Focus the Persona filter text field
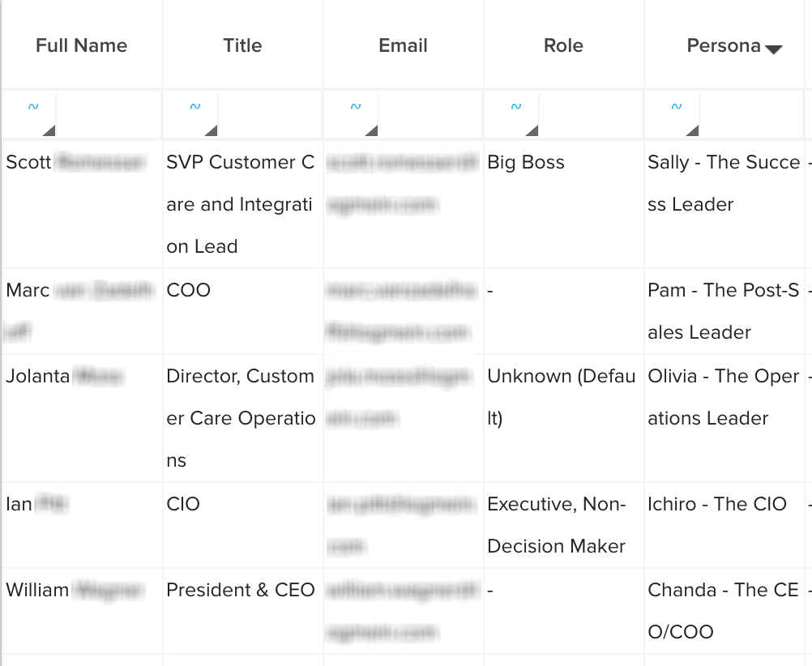Viewport: 812px width, 666px height. (x=750, y=115)
